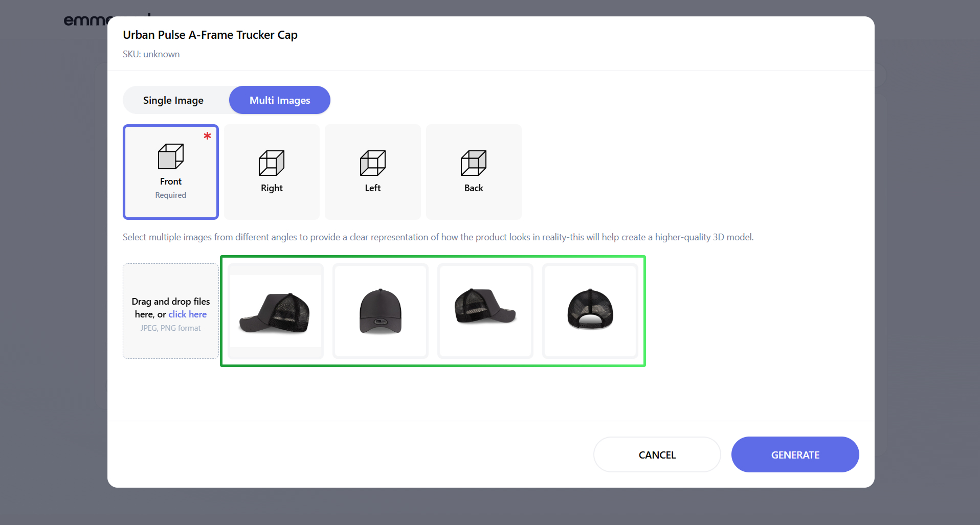Select the Front view cube icon
This screenshot has height=525, width=980.
170,156
